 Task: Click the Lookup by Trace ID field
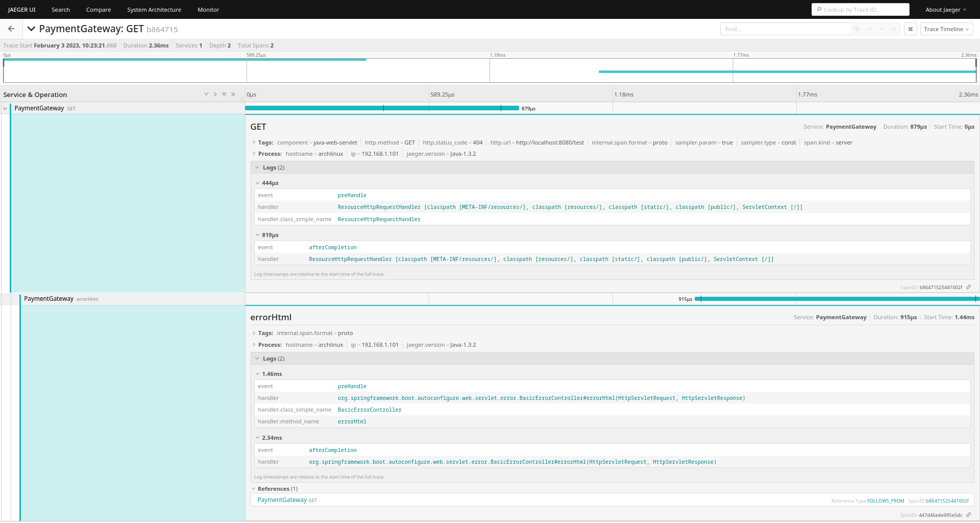[861, 10]
